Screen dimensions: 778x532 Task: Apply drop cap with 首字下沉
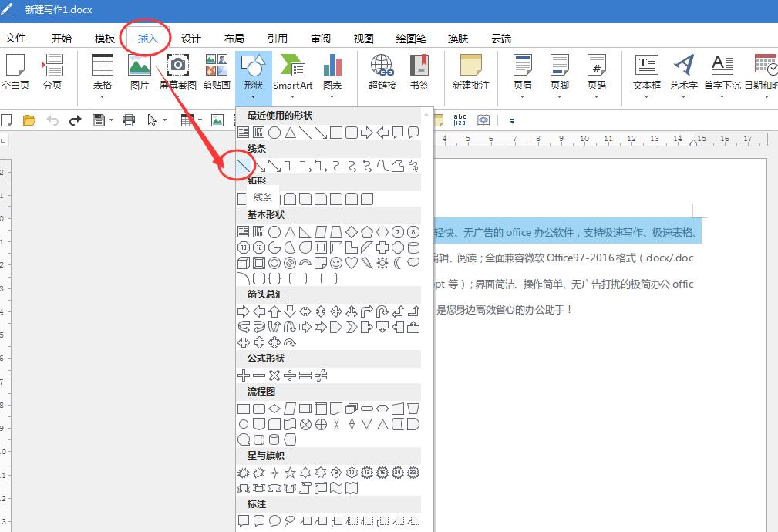coord(722,73)
